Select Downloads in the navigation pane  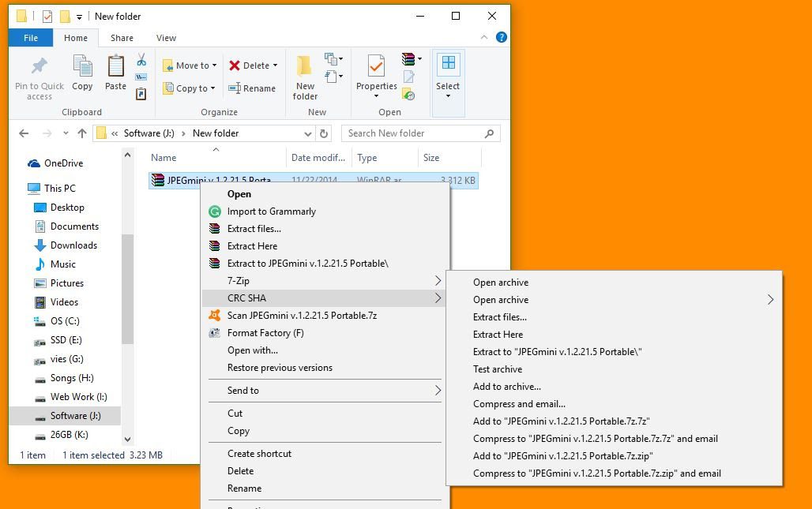pyautogui.click(x=73, y=245)
